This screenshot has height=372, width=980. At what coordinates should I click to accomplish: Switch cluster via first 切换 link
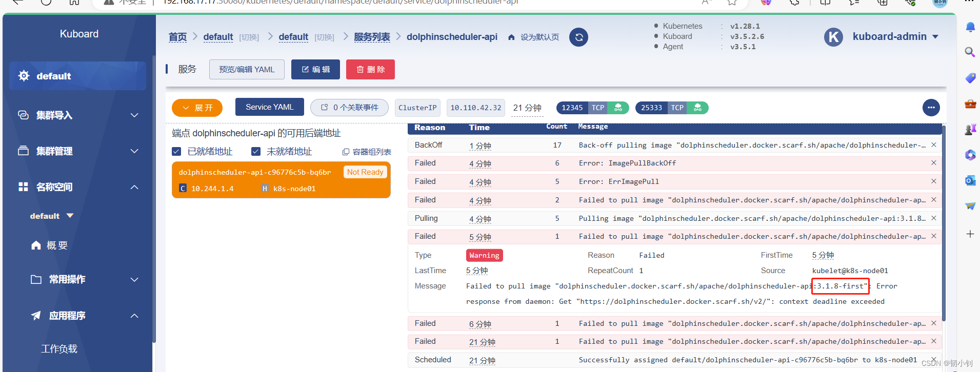click(x=249, y=37)
